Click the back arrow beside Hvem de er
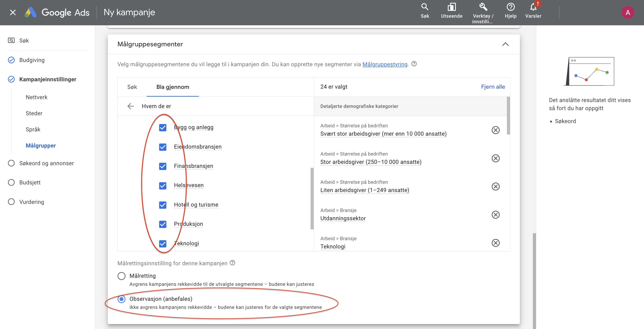Screen dimensions: 644x329 (131, 106)
